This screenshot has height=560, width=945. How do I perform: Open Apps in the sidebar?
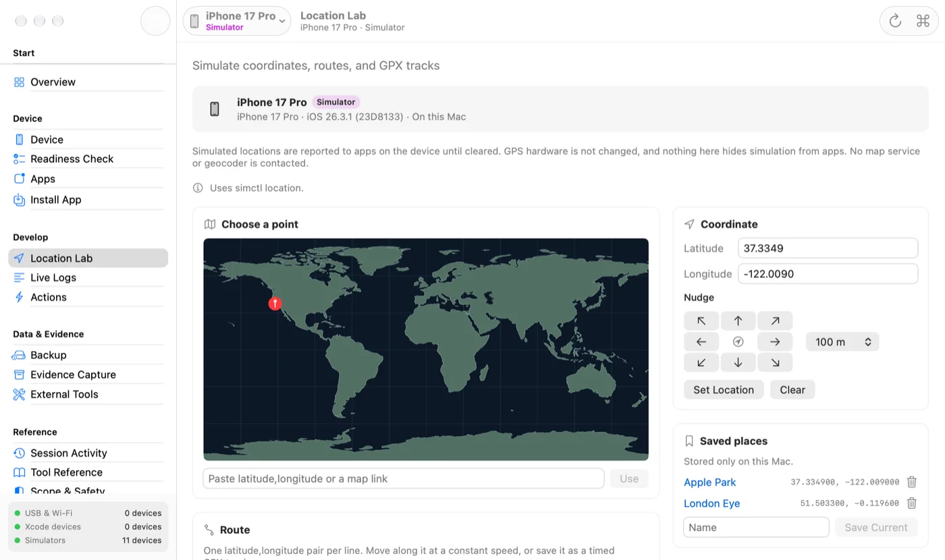pyautogui.click(x=88, y=179)
